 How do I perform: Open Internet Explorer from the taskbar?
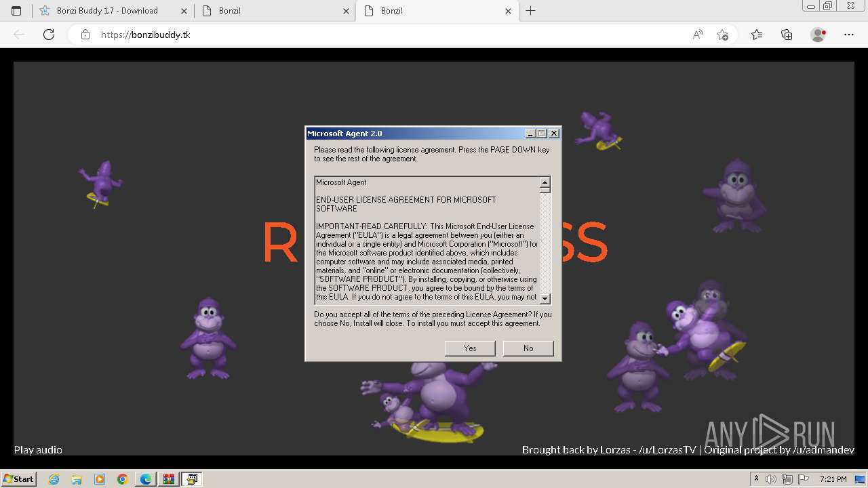tap(54, 479)
